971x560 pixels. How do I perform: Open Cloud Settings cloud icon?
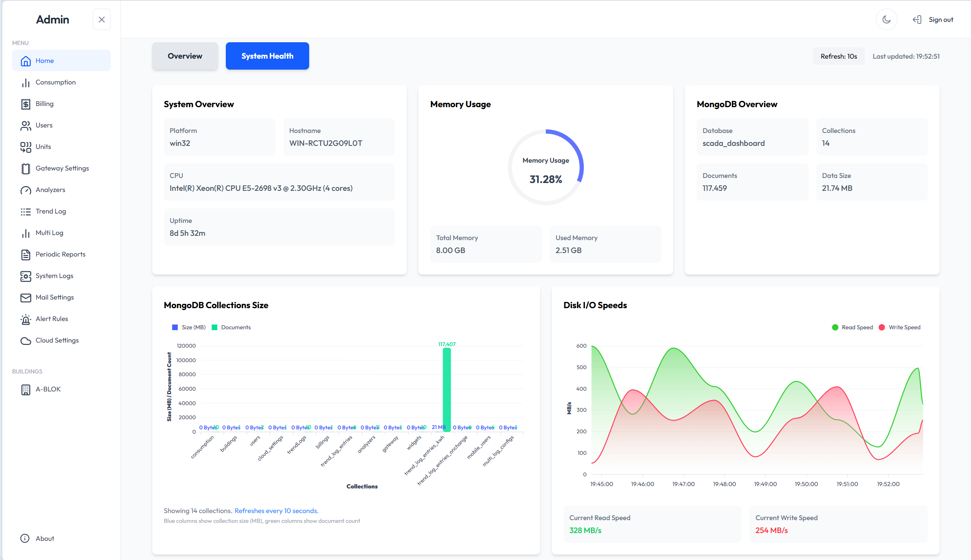point(25,341)
